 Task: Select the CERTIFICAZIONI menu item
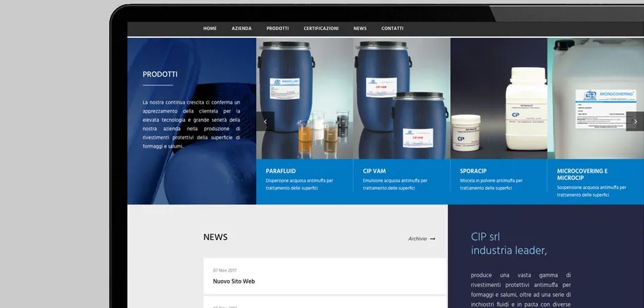(321, 29)
